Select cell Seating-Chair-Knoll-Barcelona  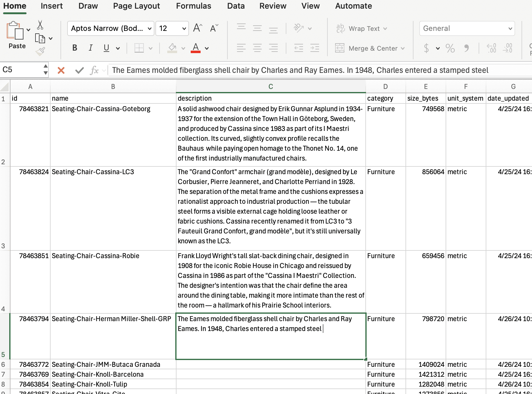(x=113, y=374)
